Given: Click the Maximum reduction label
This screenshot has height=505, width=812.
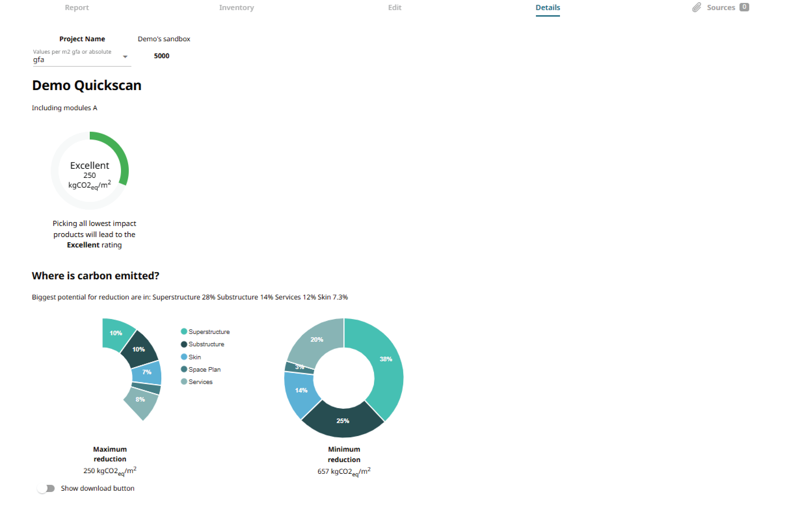Looking at the screenshot, I should click(110, 454).
